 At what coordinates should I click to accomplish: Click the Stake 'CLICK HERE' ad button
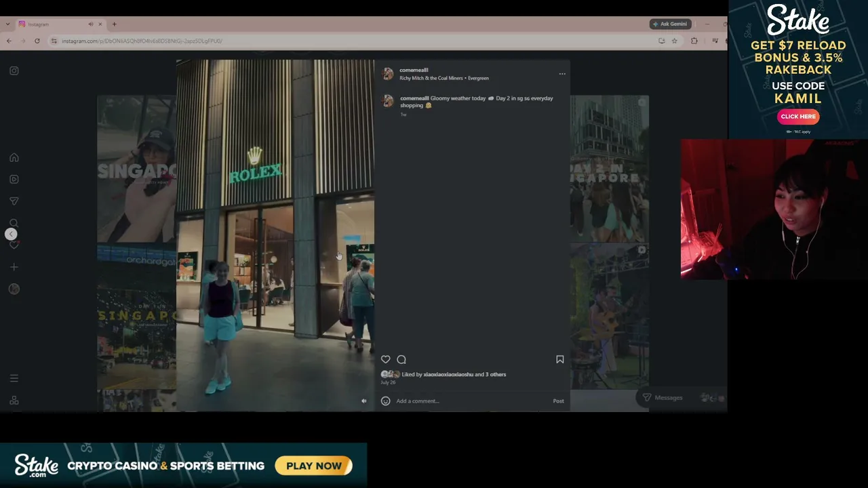798,117
